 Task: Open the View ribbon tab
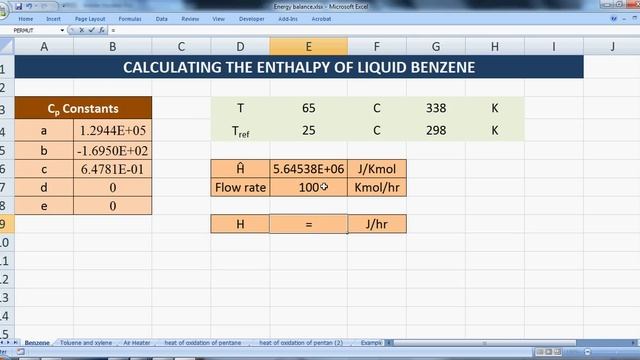tap(218, 19)
